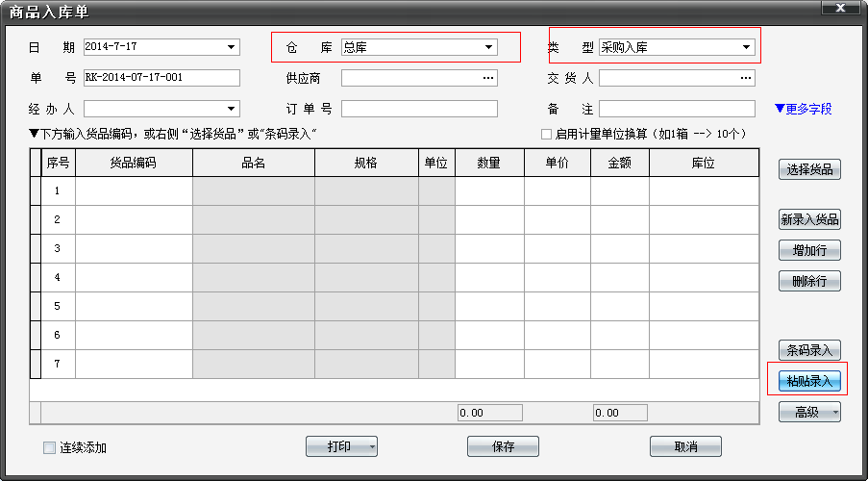Screen dimensions: 868x481
Task: Click the 交货人 field ellipsis button
Action: pos(746,78)
